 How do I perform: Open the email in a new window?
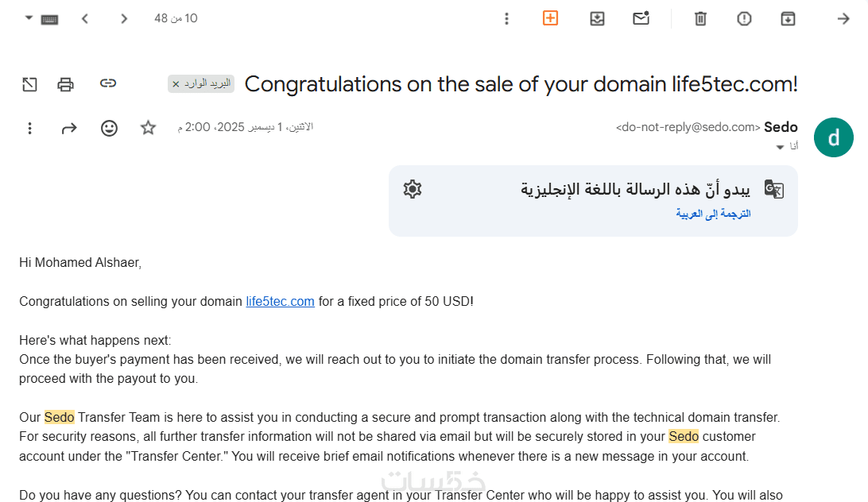(29, 84)
